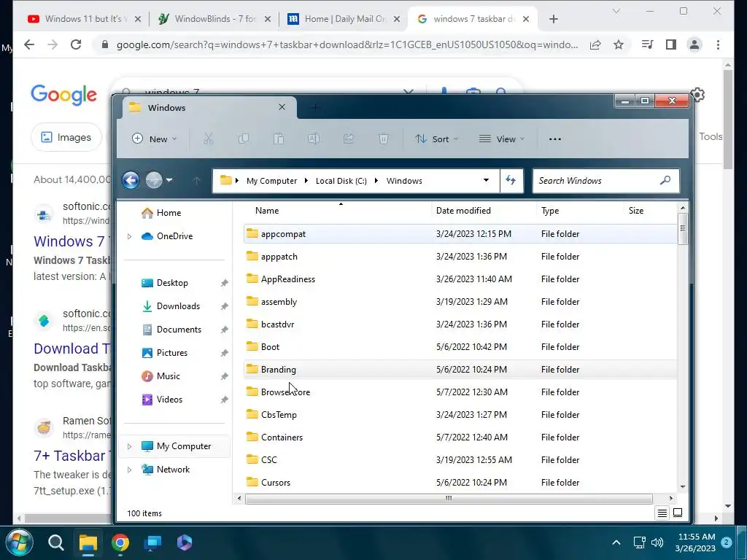Viewport: 747px width, 560px height.
Task: Click the Explorer forward navigation arrow
Action: click(153, 181)
